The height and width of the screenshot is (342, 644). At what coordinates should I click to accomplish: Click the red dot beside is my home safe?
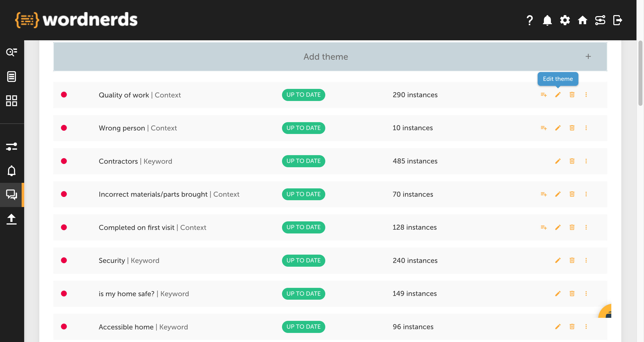pyautogui.click(x=64, y=294)
